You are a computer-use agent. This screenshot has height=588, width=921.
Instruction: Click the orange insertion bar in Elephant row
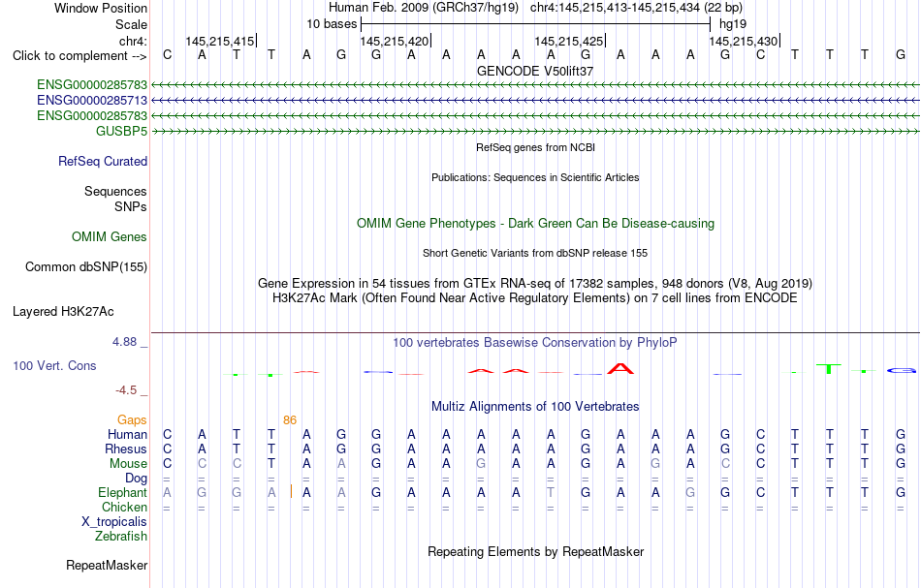click(x=292, y=492)
